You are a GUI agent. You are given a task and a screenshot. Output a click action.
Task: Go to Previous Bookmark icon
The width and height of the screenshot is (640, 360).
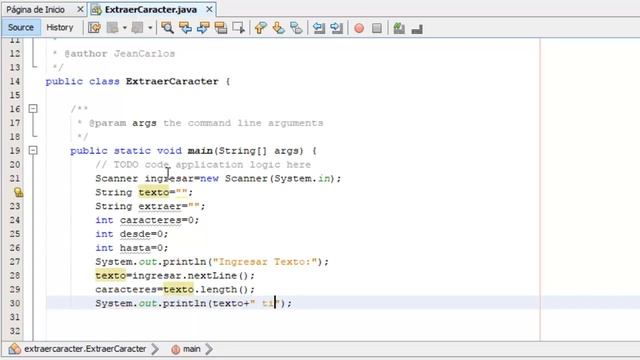[x=260, y=28]
